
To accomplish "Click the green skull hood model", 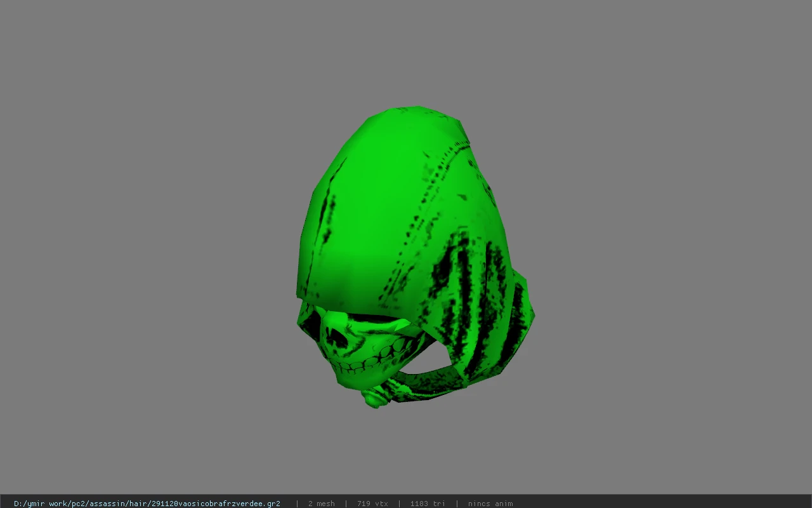I will point(416,257).
